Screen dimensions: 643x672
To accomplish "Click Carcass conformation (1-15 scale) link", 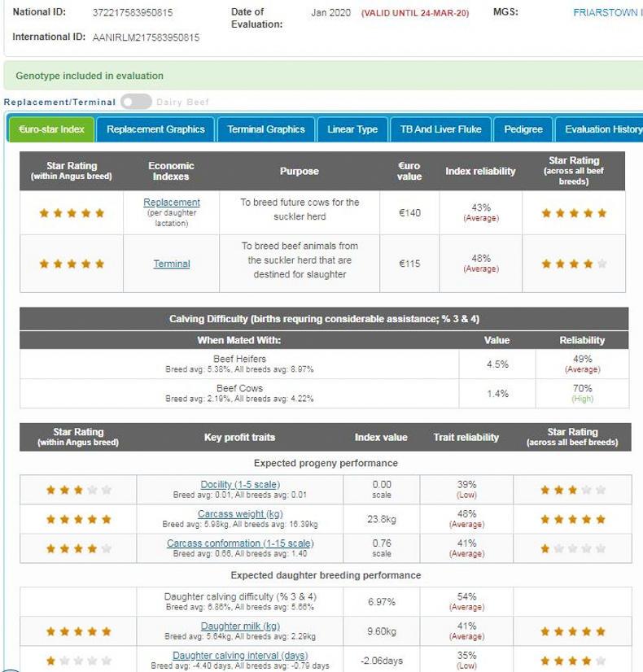I will tap(240, 543).
